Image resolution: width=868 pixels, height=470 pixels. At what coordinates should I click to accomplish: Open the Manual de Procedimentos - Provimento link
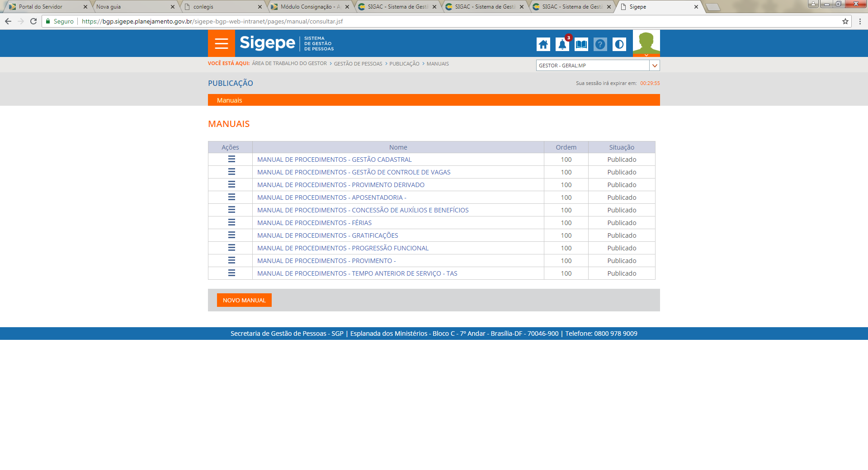click(326, 261)
